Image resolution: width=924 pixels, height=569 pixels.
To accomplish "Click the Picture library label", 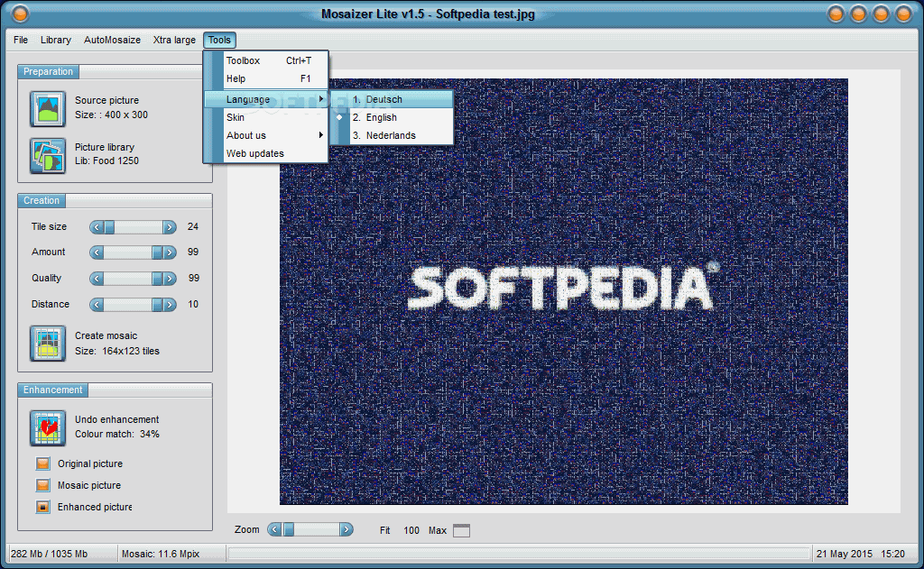I will tap(105, 147).
